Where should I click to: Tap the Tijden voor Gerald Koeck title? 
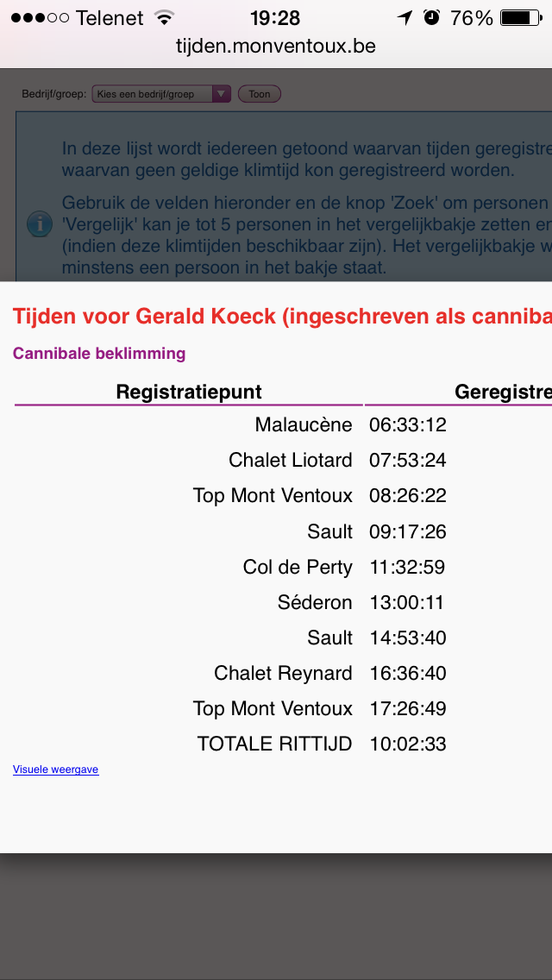point(282,317)
